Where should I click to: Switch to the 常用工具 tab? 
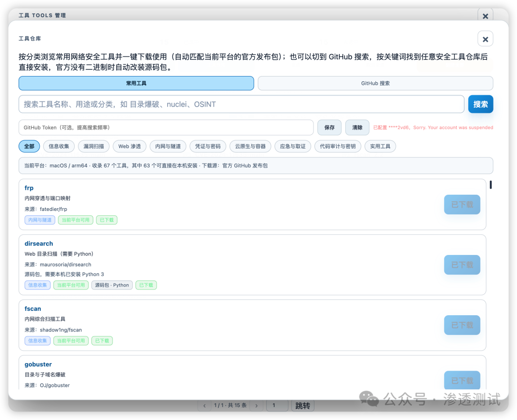136,83
